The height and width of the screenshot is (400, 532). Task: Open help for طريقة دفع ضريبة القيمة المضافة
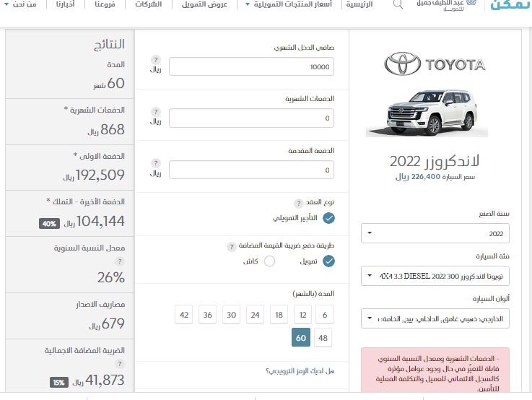click(232, 247)
